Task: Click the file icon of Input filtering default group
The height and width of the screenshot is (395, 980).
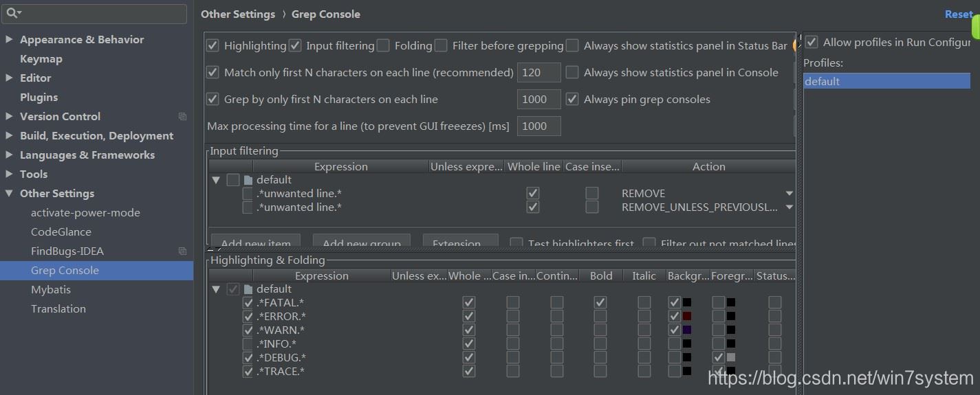Action: pyautogui.click(x=248, y=180)
